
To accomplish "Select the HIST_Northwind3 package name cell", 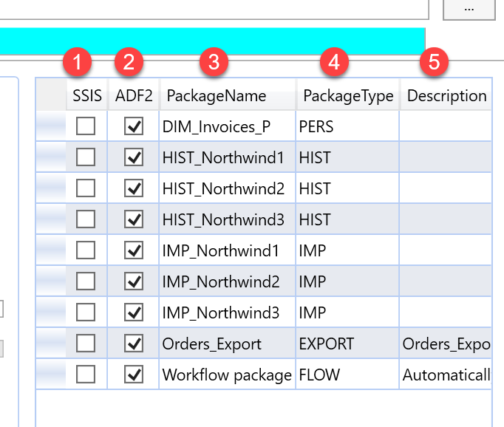I will point(228,219).
